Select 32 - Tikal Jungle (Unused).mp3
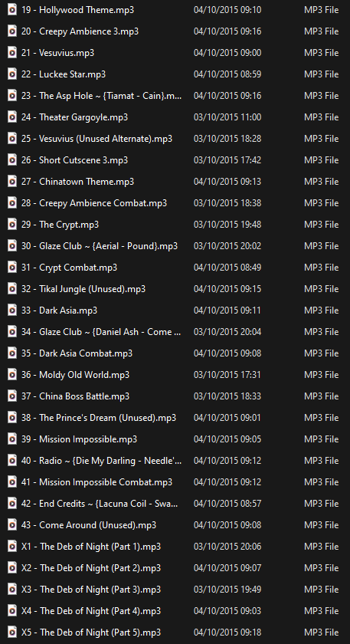Screen dimensions: 350x644 pyautogui.click(x=83, y=289)
